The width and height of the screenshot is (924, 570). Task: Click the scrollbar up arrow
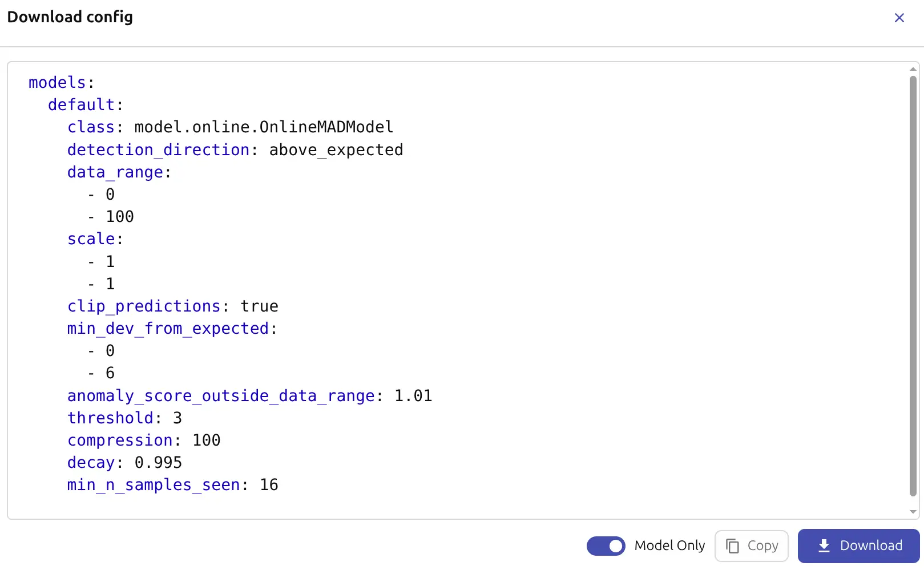(913, 69)
